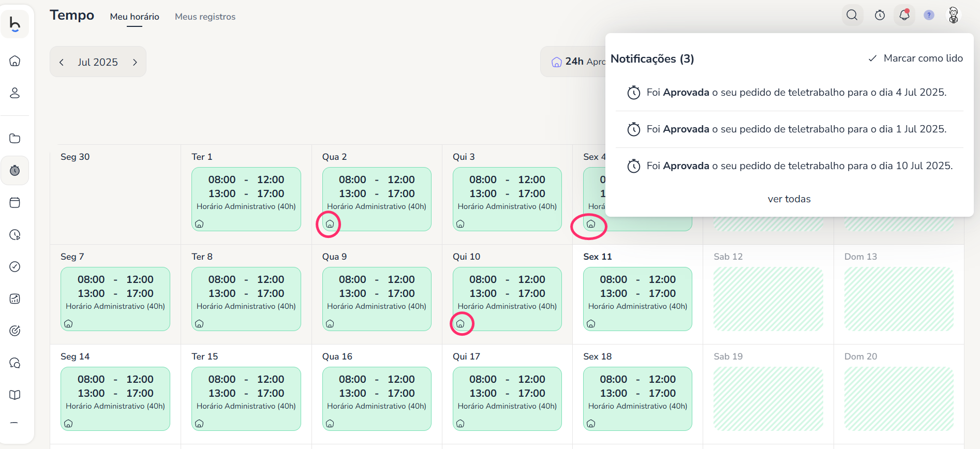Select the Meu horário tab
The width and height of the screenshot is (980, 449).
pyautogui.click(x=135, y=17)
